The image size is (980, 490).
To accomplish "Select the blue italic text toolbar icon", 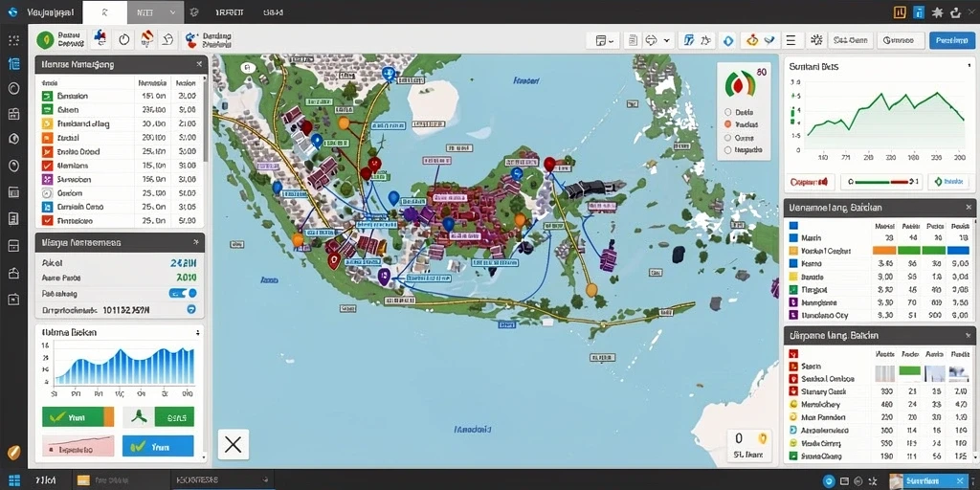I will 689,40.
